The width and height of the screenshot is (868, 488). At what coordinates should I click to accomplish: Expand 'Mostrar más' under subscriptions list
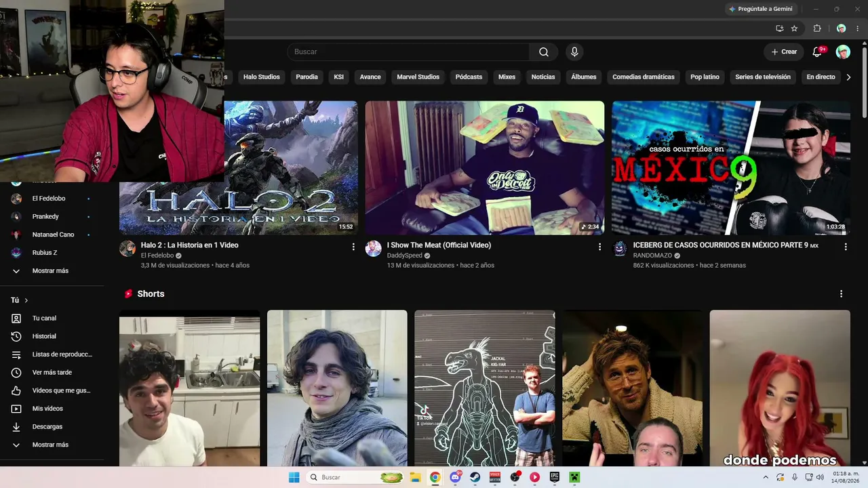pyautogui.click(x=50, y=271)
